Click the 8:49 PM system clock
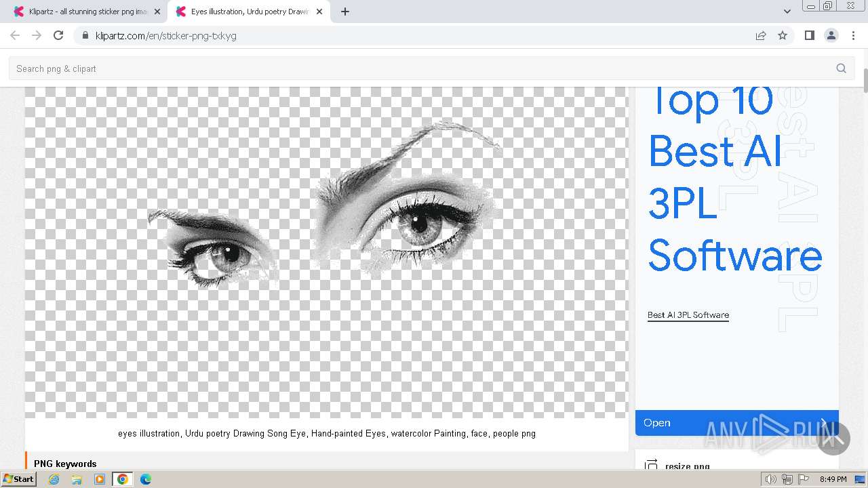The height and width of the screenshot is (488, 868). (x=833, y=479)
